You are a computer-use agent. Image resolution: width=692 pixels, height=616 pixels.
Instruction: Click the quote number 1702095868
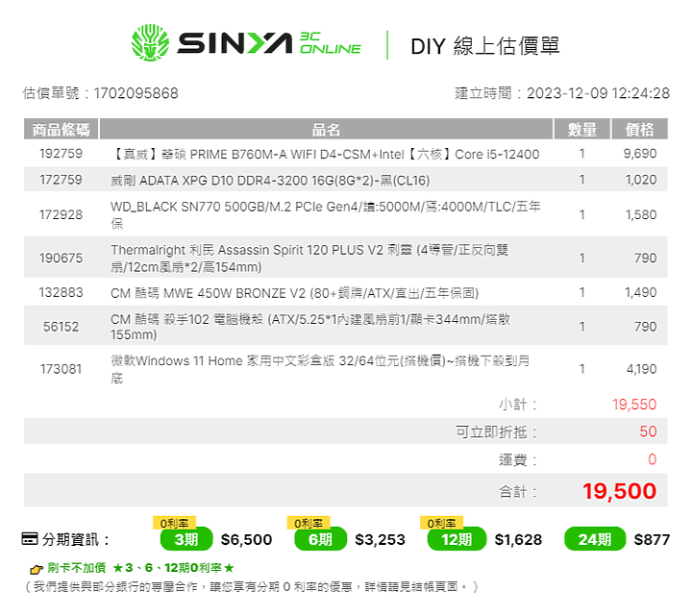tap(136, 93)
